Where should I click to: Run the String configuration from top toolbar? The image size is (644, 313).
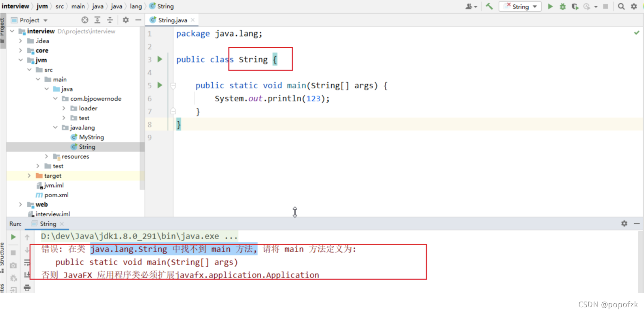(x=550, y=6)
